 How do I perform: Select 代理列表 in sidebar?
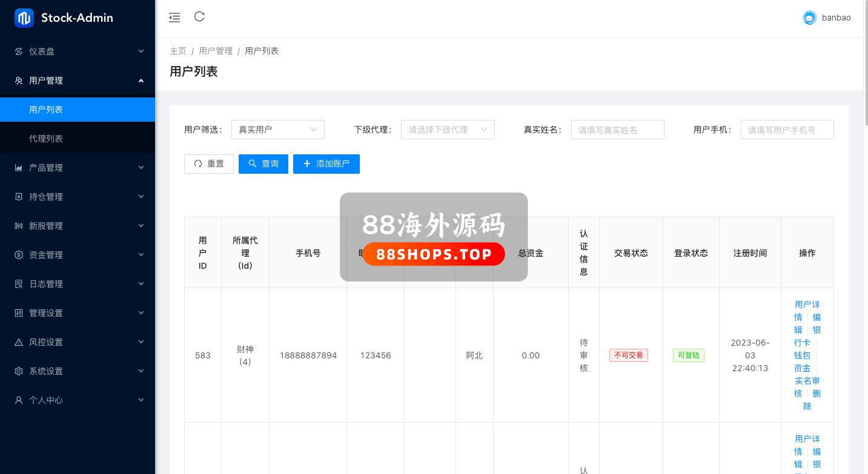click(x=46, y=139)
